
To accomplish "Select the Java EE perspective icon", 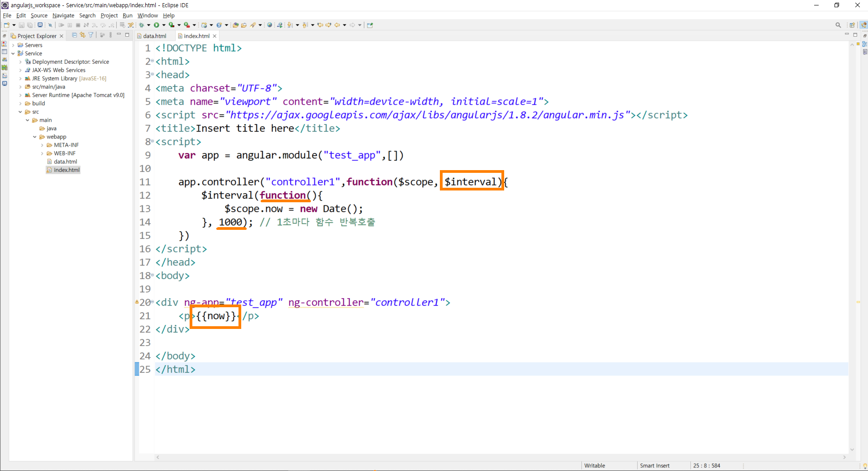I will pos(863,25).
